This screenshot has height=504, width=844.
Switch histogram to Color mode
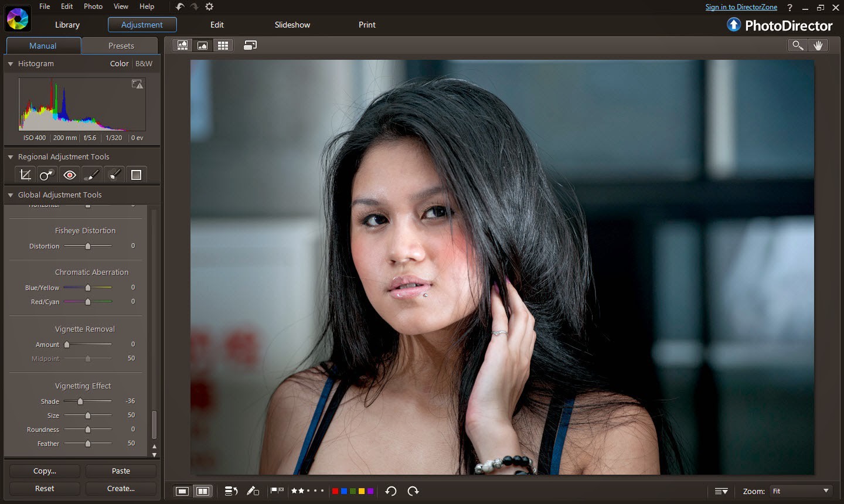(119, 63)
